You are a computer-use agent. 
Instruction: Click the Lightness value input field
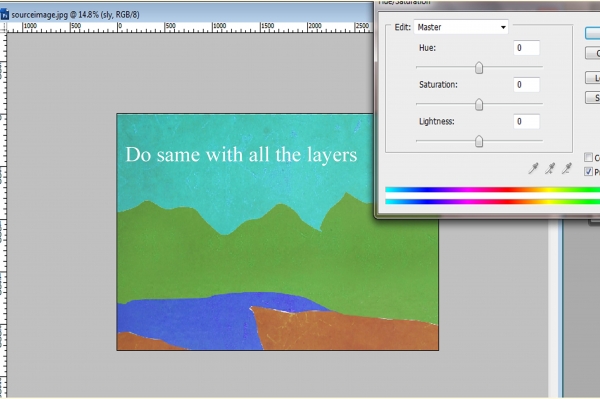[527, 121]
